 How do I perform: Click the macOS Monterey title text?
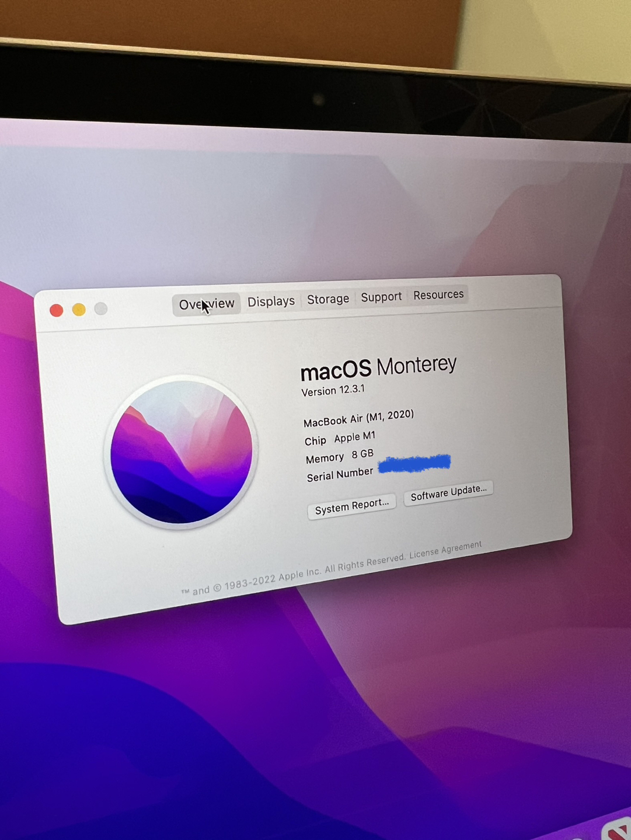[x=378, y=367]
